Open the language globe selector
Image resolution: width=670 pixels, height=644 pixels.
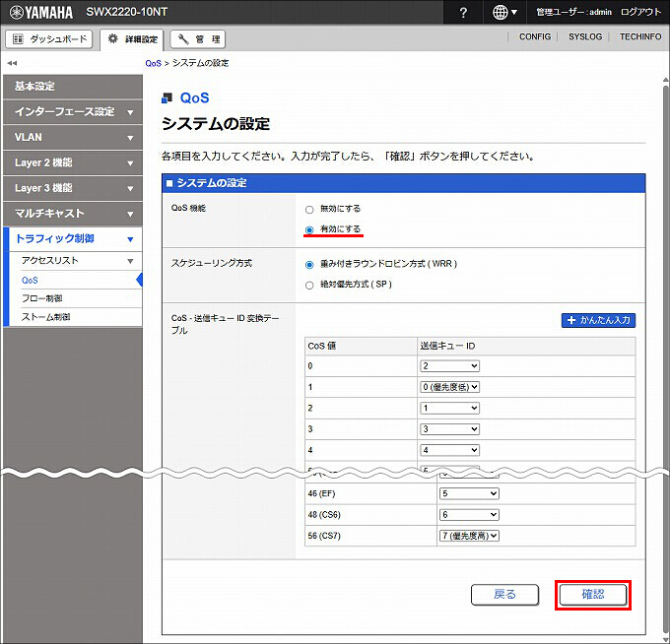coord(504,13)
